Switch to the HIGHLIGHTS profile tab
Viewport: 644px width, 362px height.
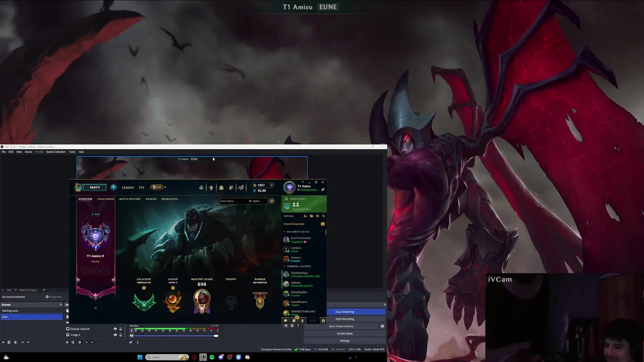click(170, 199)
